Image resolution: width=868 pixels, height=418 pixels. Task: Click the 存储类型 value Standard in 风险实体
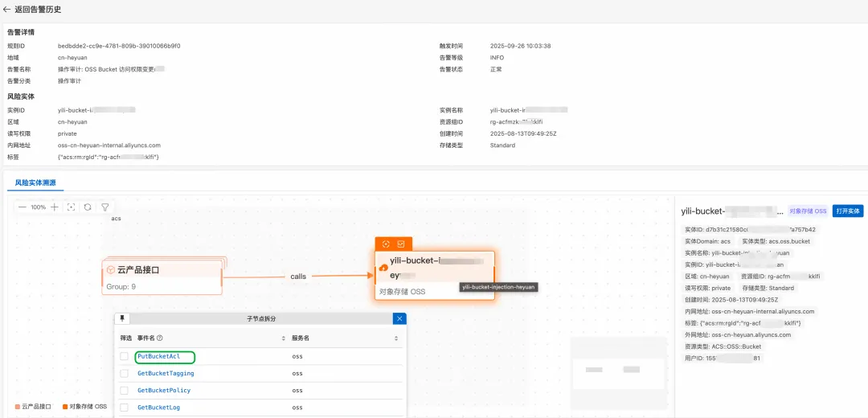[x=502, y=145]
